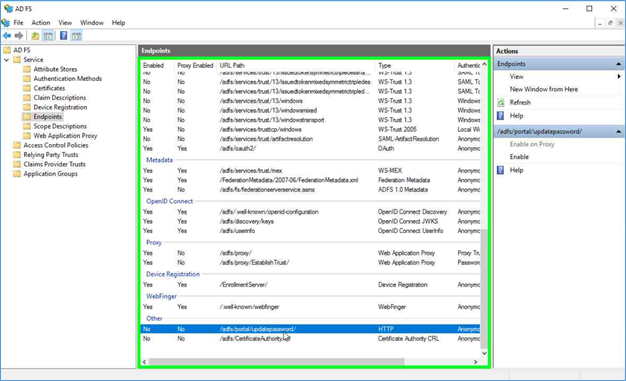Click the Help icon under updatepassword actions
Viewport: 626px width, 381px height.
pyautogui.click(x=501, y=170)
